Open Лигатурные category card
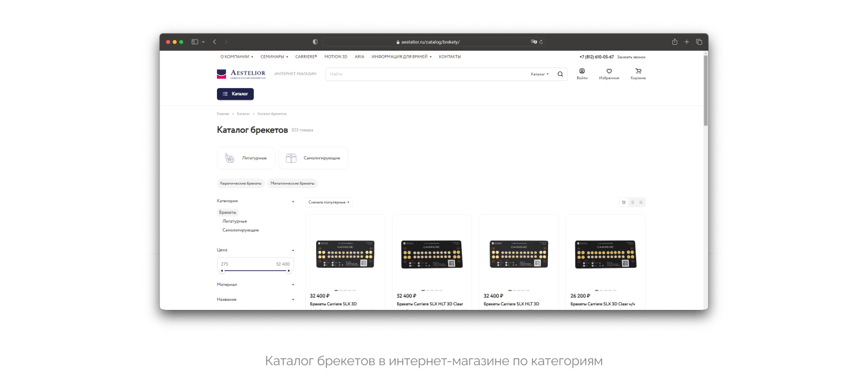 tap(246, 158)
